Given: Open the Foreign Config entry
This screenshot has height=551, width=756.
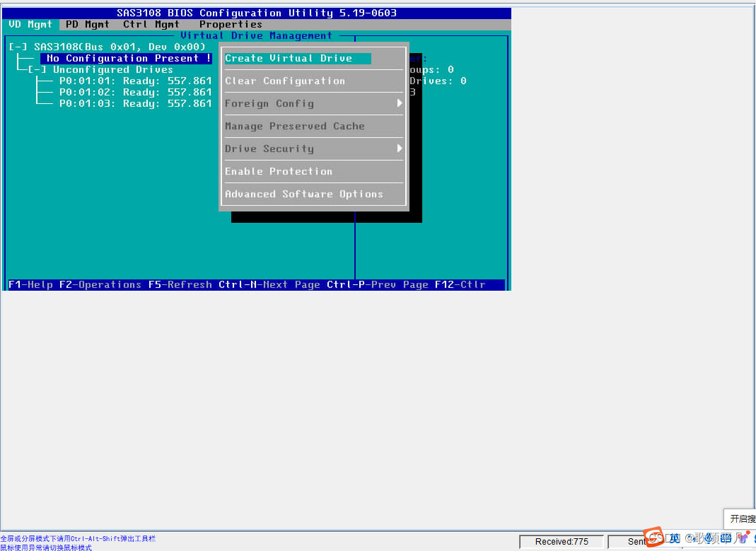Looking at the screenshot, I should pyautogui.click(x=269, y=104).
